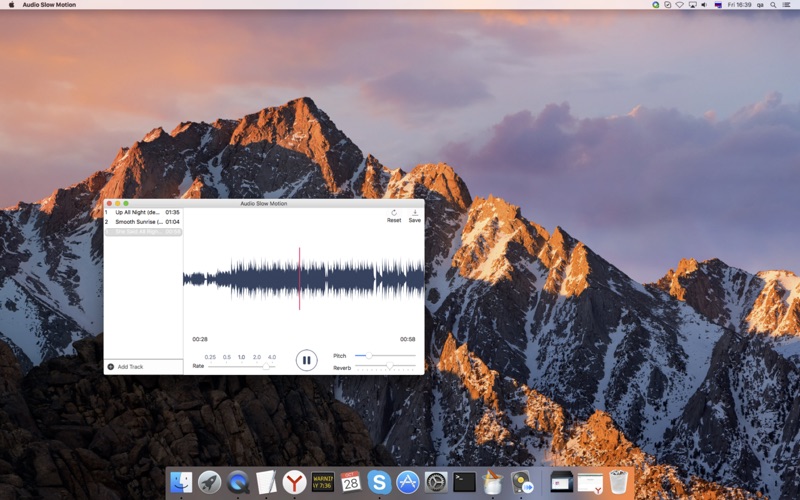Viewport: 800px width, 500px height.
Task: Open the Audio Slow Motion menu
Action: [x=49, y=5]
